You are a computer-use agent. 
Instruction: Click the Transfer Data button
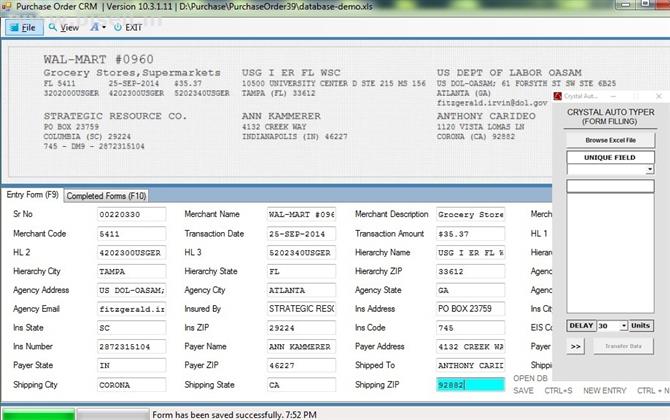pyautogui.click(x=623, y=347)
